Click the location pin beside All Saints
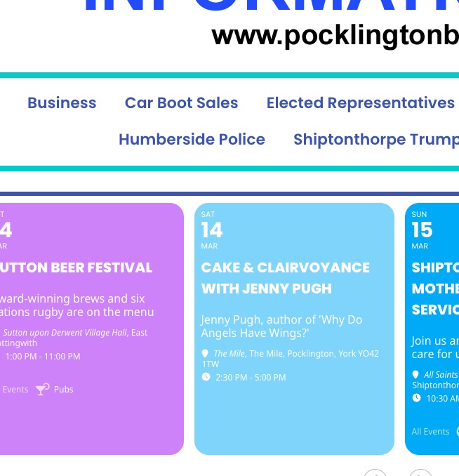This screenshot has height=476, width=459. pyautogui.click(x=415, y=375)
